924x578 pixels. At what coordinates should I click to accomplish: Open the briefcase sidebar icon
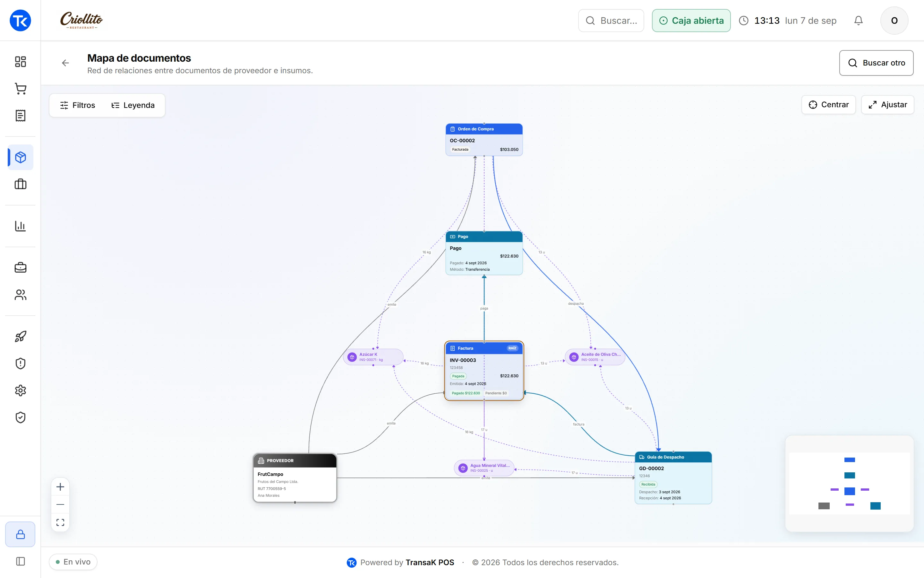[20, 267]
